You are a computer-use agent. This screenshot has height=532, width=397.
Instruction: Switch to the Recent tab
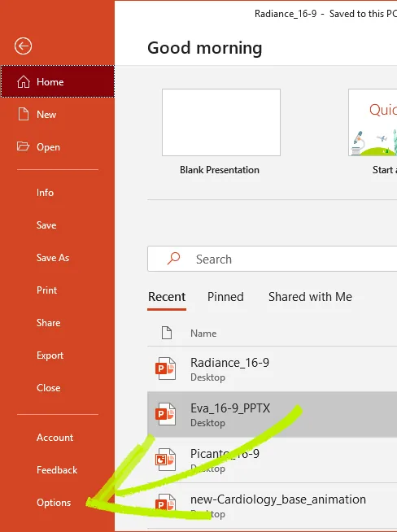click(167, 297)
